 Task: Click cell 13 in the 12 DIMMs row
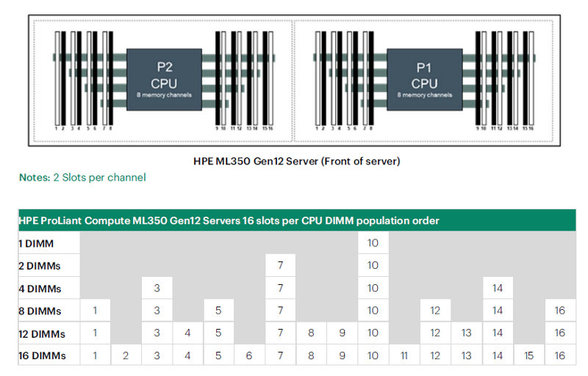[467, 333]
